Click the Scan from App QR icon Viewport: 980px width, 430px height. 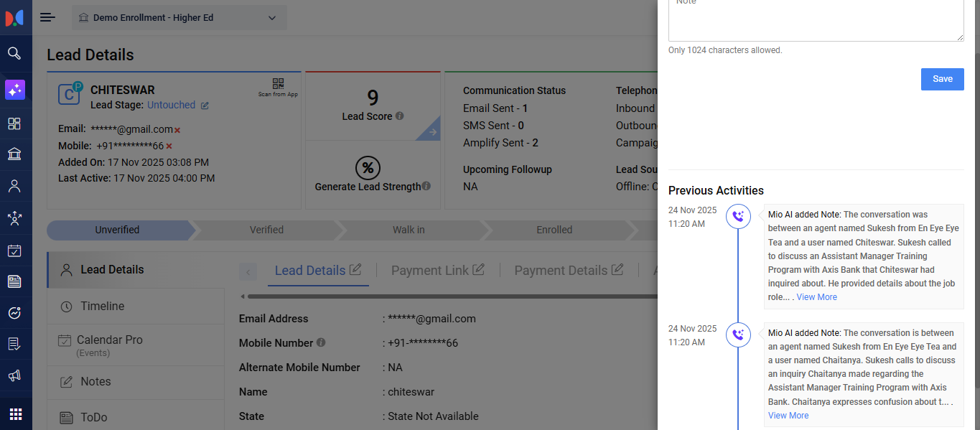278,85
